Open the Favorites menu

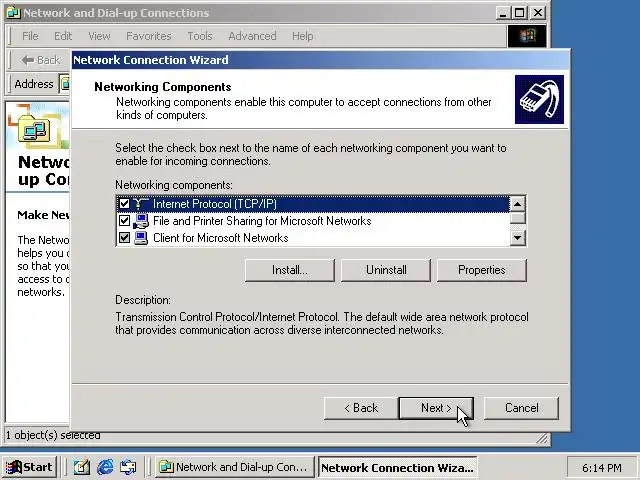[149, 36]
